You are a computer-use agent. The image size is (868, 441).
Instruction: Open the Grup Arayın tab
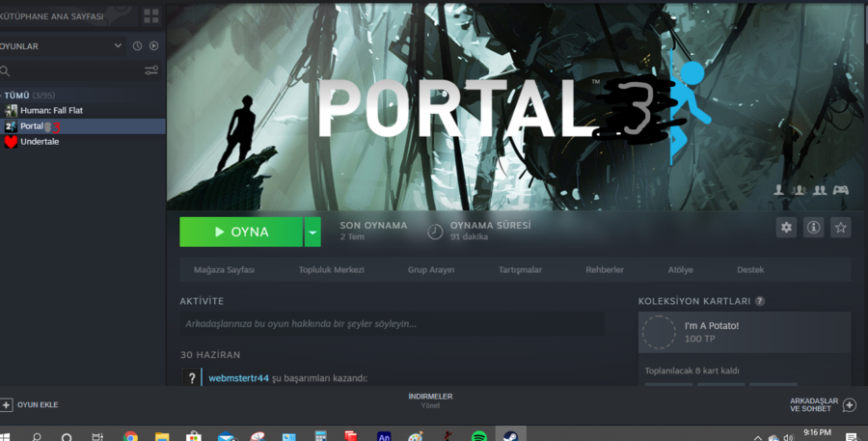pos(431,270)
